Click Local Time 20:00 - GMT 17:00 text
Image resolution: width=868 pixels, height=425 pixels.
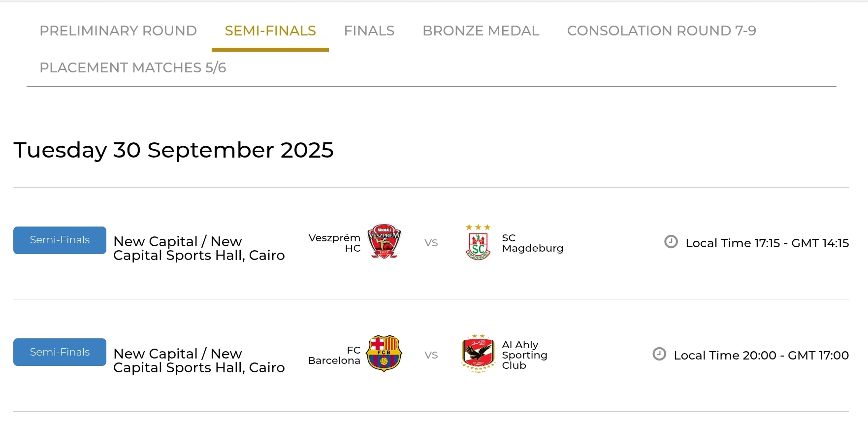[x=761, y=355]
